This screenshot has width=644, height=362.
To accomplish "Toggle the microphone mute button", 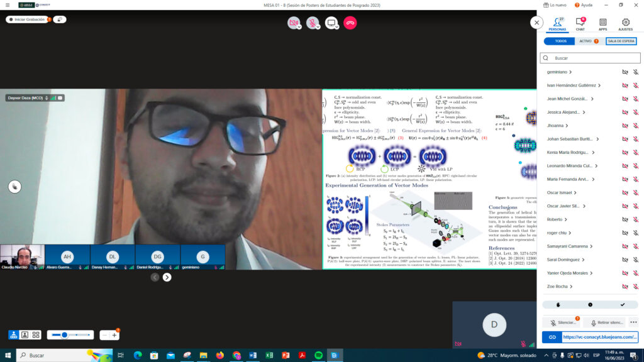I will [x=313, y=23].
